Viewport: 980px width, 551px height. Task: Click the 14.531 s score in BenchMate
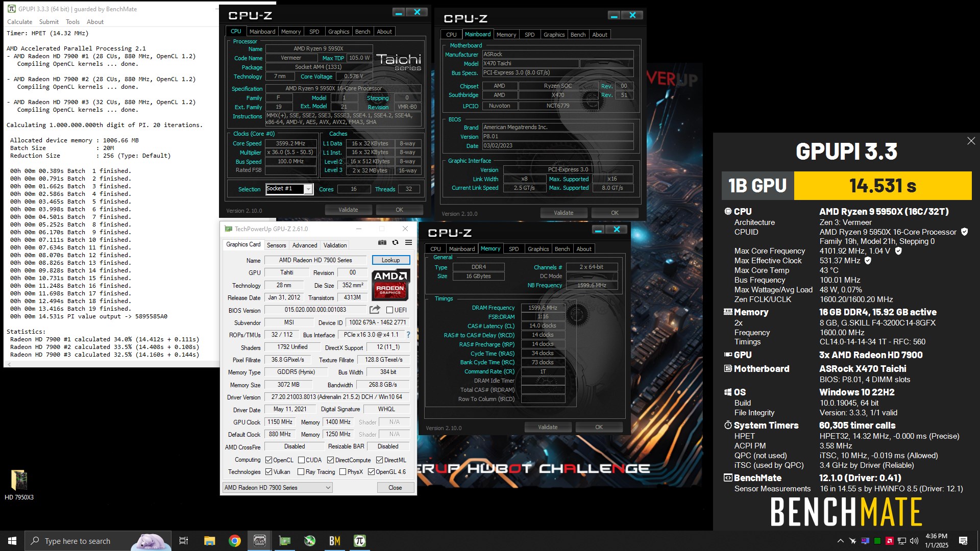point(883,186)
